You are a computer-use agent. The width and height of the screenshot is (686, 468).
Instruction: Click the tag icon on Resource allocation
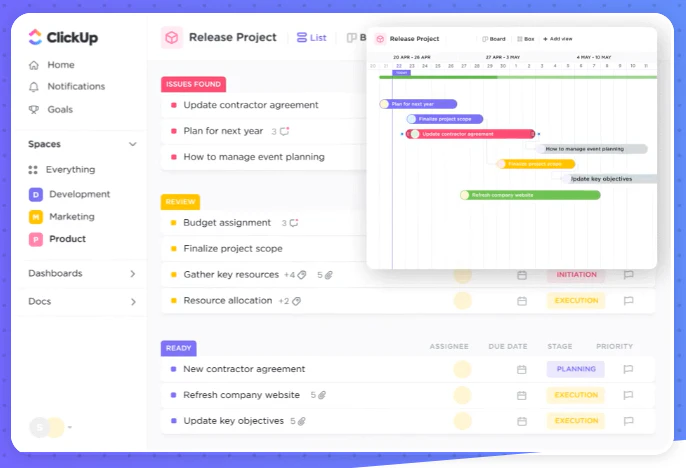(296, 301)
